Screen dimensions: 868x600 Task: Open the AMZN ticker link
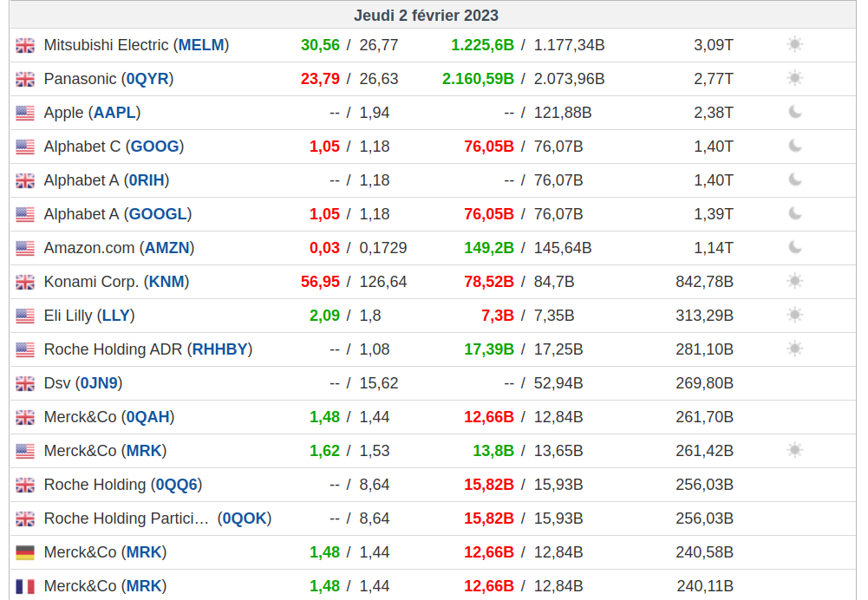pos(166,247)
